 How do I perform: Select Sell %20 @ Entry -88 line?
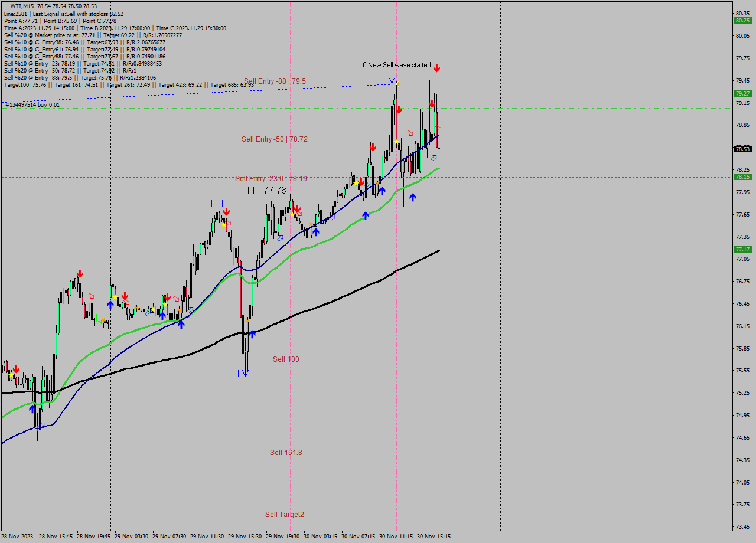pyautogui.click(x=80, y=77)
